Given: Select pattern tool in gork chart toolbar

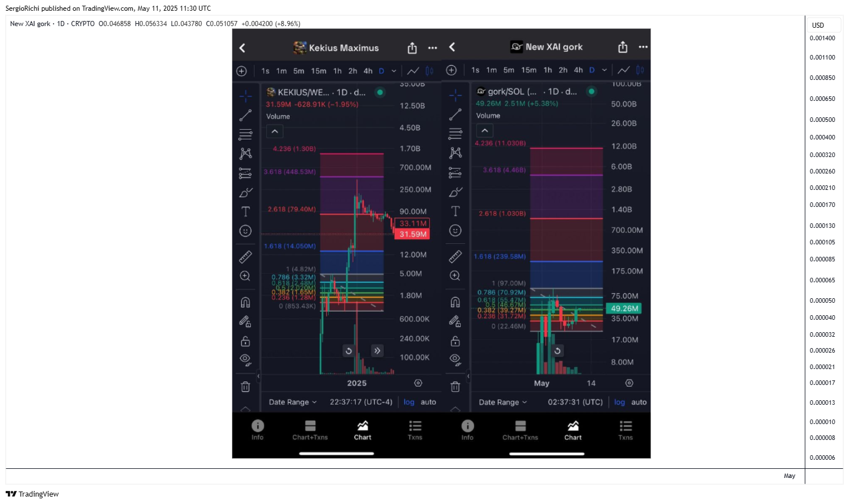Looking at the screenshot, I should (455, 153).
